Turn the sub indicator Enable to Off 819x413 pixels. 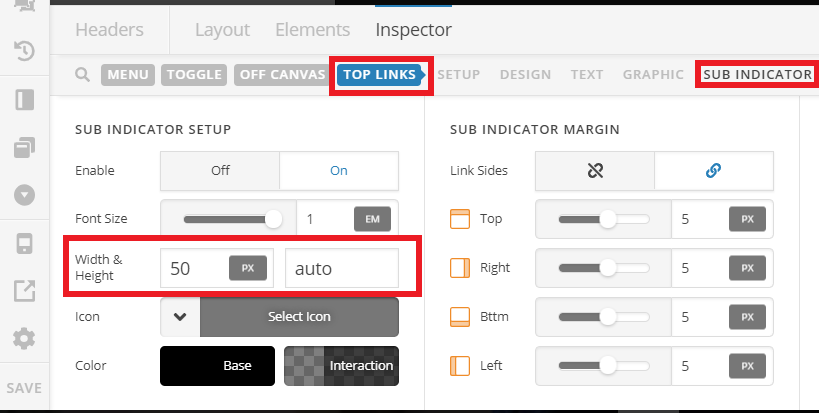[x=220, y=171]
